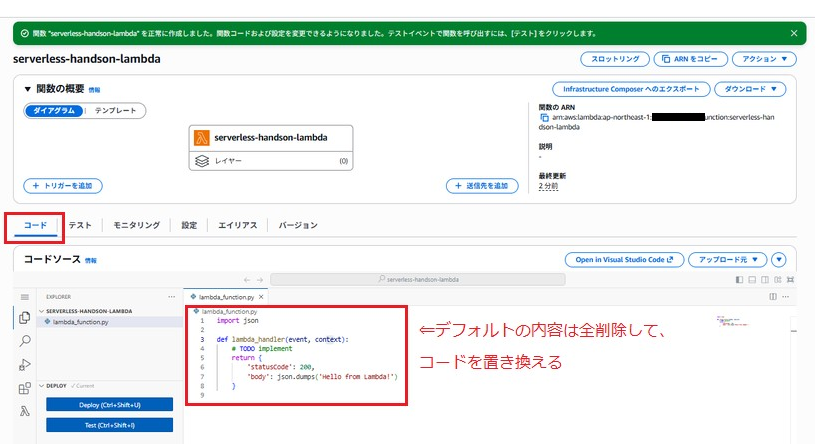Open the コード tab
The height and width of the screenshot is (444, 816).
[x=35, y=225]
